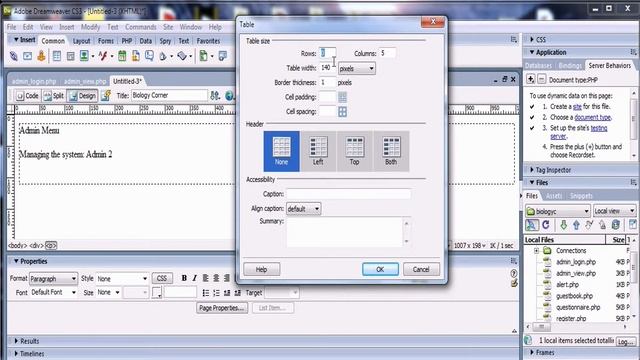Viewport: 640px width, 360px height.
Task: Click the Table width field
Action: [x=327, y=68]
